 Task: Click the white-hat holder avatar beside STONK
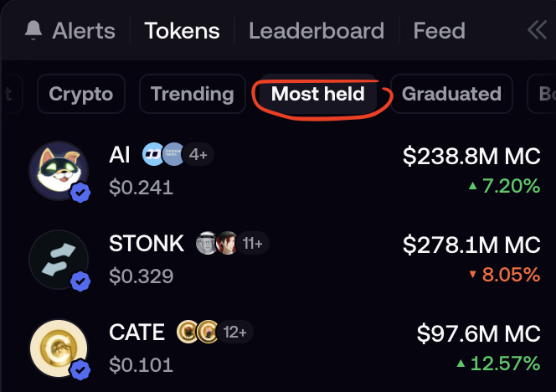pos(207,243)
